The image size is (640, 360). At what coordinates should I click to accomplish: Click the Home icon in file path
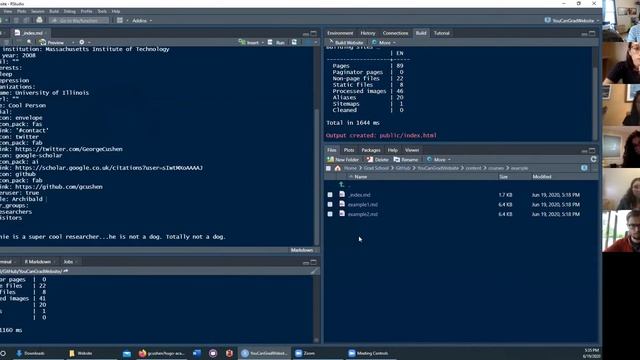[338, 168]
